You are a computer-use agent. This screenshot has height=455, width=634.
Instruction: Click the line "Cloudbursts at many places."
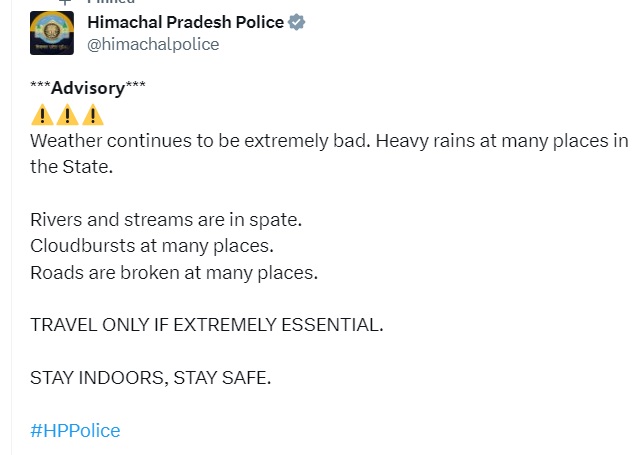152,245
